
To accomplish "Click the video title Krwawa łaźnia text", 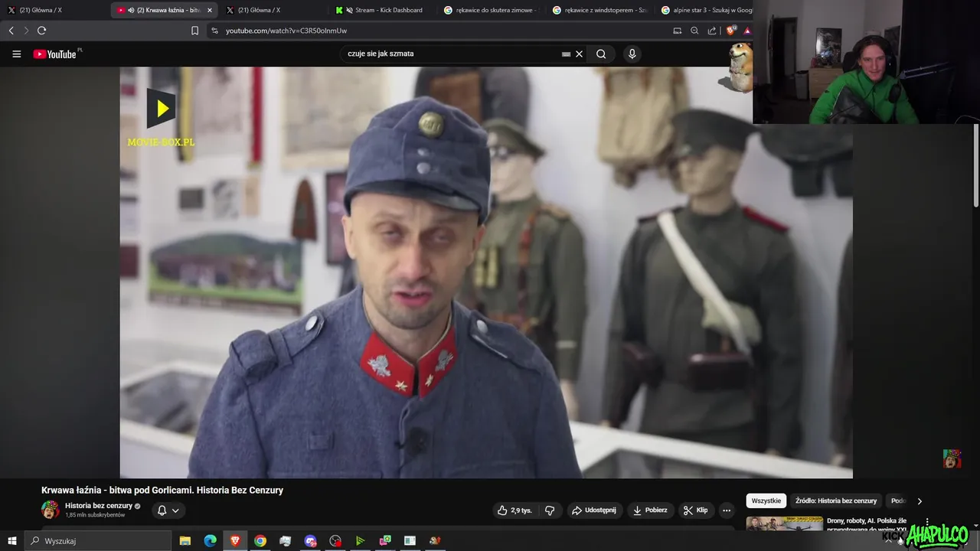I will tap(162, 491).
